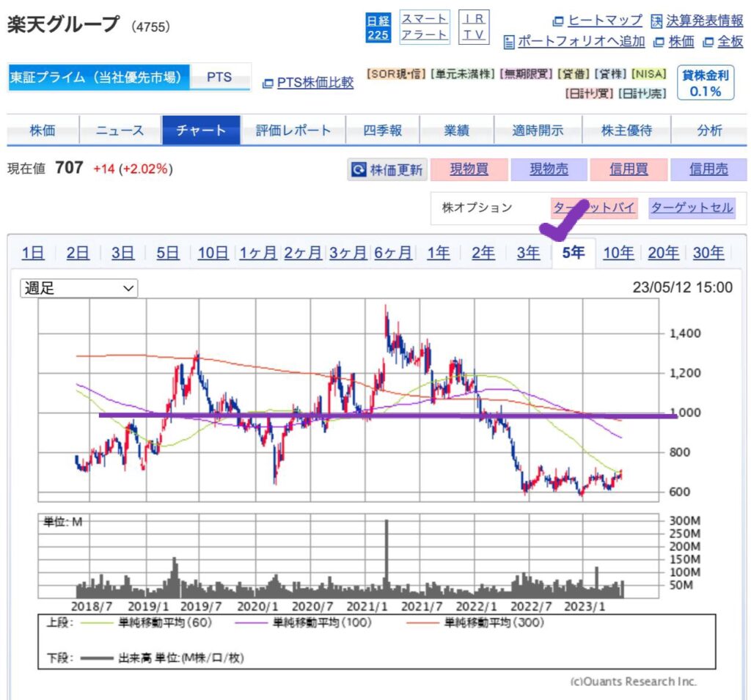Viewport: 751px width, 700px height.
Task: Click the portfolio add document icon
Action: point(509,42)
